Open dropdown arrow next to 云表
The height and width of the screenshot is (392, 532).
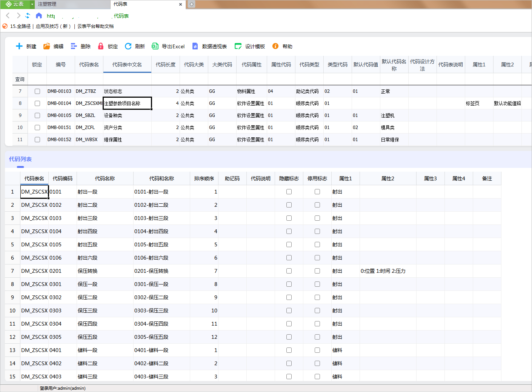pyautogui.click(x=32, y=4)
